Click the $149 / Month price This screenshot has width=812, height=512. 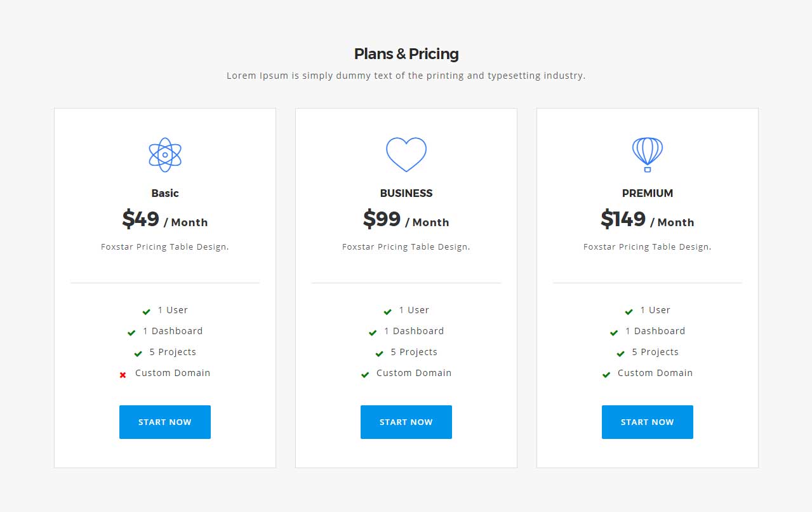(648, 219)
